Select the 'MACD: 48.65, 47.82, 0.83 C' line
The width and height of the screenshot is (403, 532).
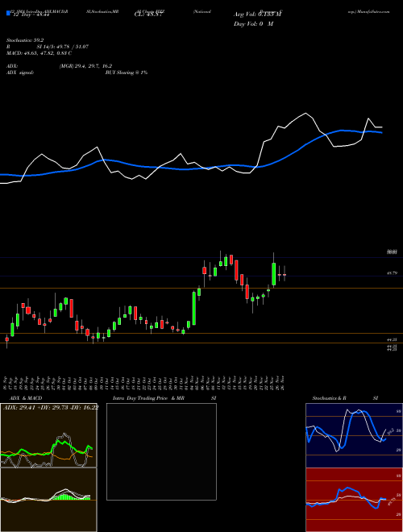(39, 53)
